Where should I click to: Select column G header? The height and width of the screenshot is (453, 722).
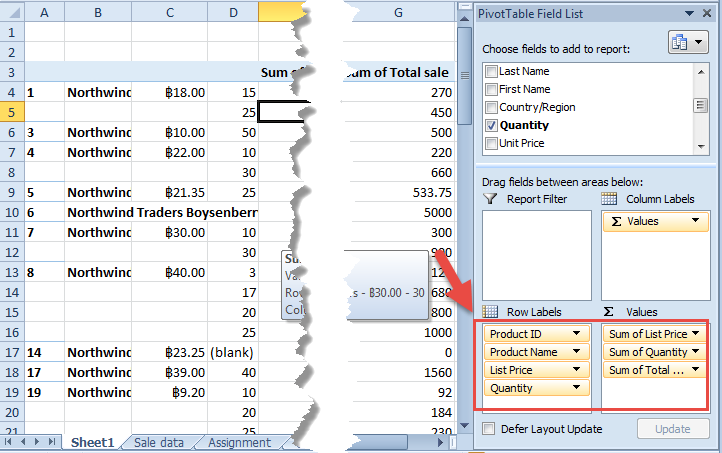tap(398, 12)
